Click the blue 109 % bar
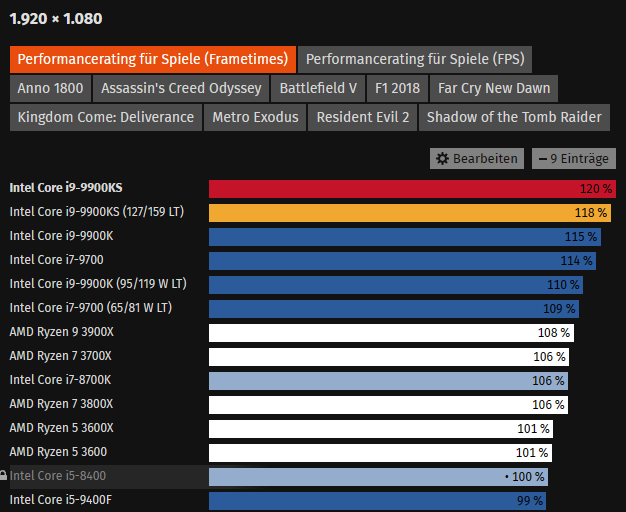Image resolution: width=626 pixels, height=512 pixels. coord(394,309)
